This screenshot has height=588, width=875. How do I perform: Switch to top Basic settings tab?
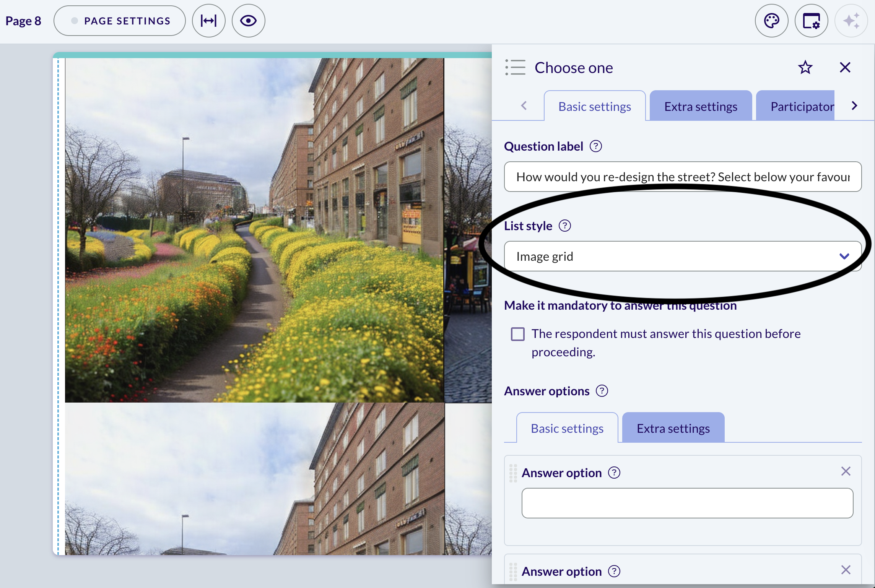595,106
